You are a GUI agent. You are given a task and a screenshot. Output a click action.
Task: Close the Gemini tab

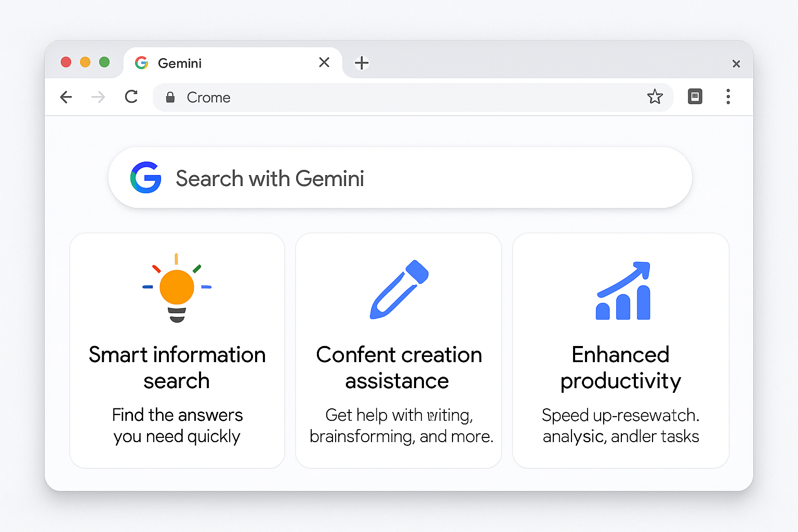pyautogui.click(x=324, y=62)
